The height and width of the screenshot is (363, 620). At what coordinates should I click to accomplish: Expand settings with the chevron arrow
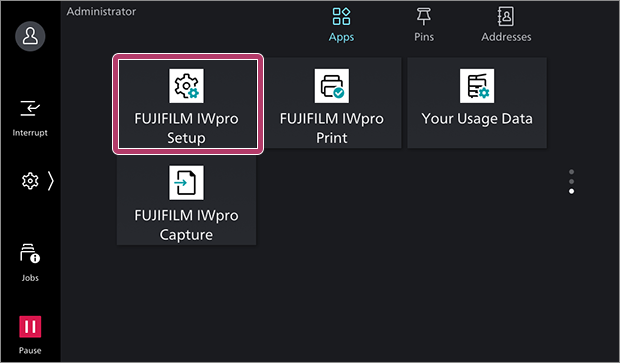pos(51,181)
